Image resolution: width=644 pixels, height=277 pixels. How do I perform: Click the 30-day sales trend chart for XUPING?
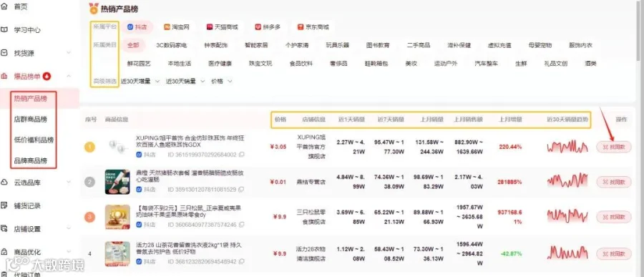pos(567,147)
